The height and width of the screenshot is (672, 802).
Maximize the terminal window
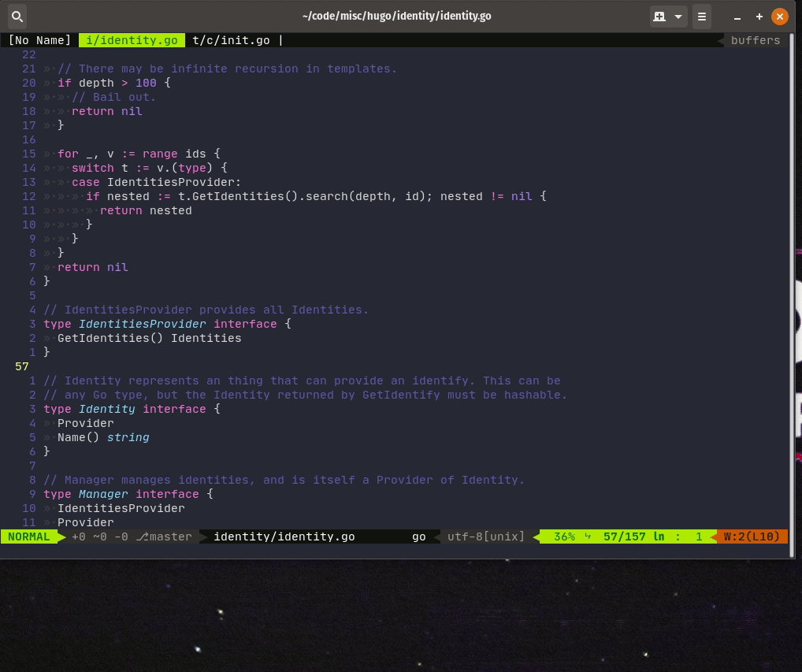pos(759,17)
